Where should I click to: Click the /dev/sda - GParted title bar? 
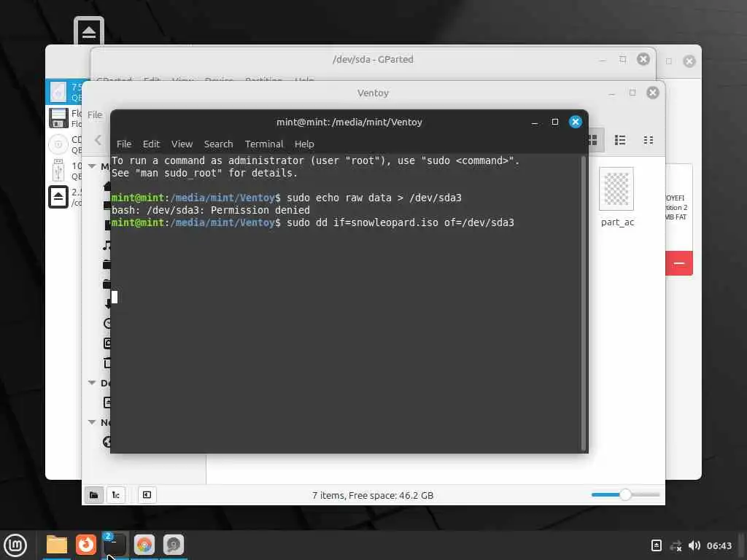coord(373,60)
